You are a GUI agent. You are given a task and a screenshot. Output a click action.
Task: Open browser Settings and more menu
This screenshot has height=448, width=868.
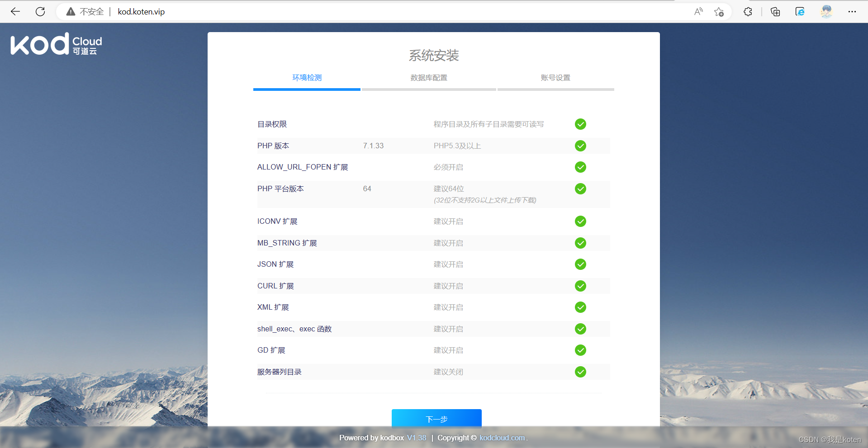point(852,12)
